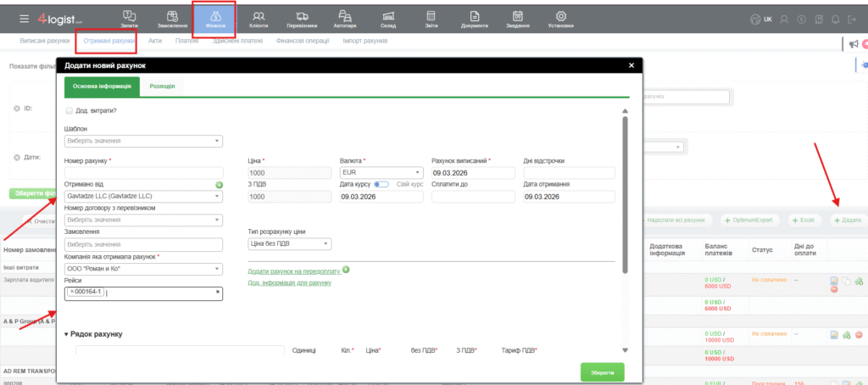Tick the Дод. витрати checkbox
The height and width of the screenshot is (385, 868).
pos(69,110)
